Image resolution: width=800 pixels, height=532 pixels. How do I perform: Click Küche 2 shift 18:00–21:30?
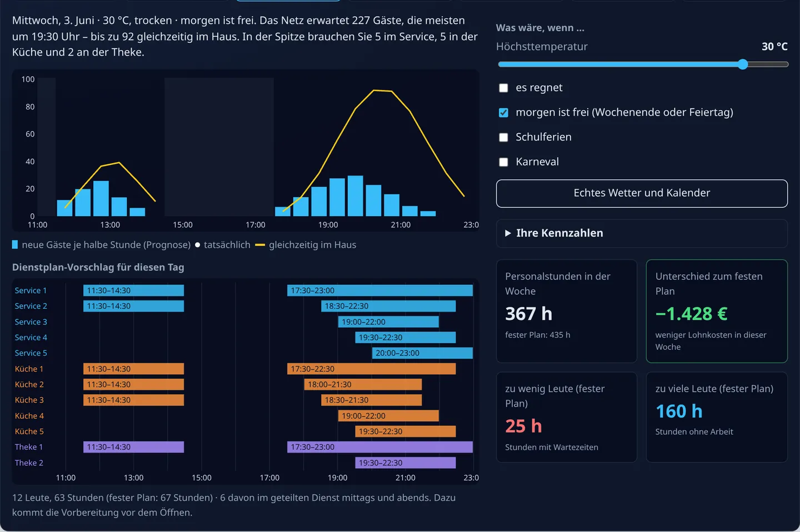363,384
